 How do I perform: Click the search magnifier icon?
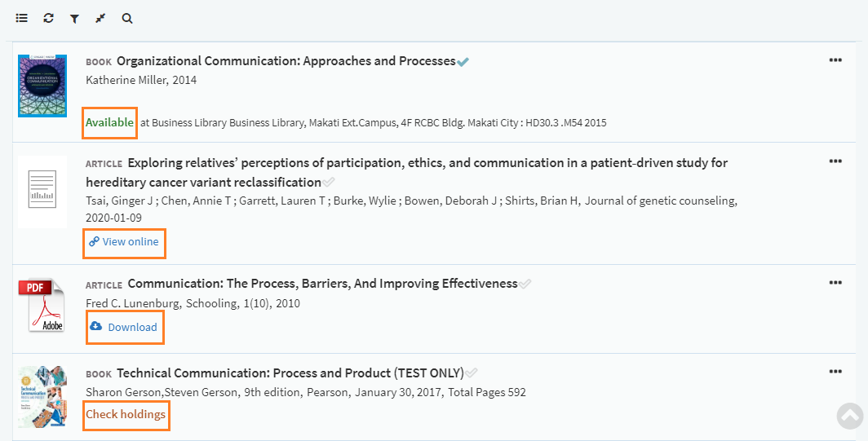point(127,18)
